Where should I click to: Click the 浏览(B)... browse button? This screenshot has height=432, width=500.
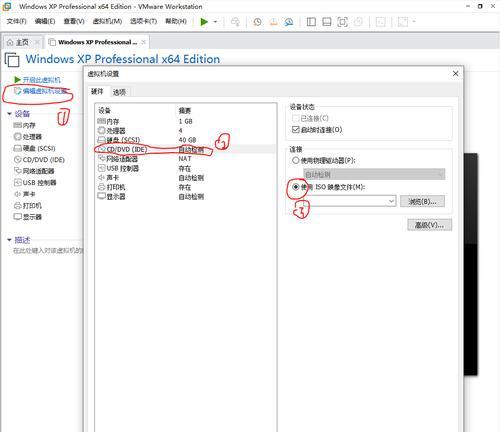tap(422, 201)
